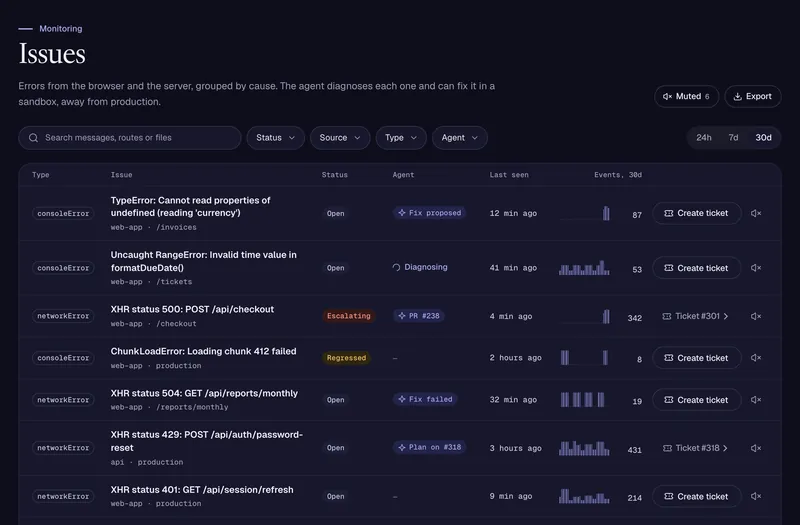Click the Type column header

point(41,175)
